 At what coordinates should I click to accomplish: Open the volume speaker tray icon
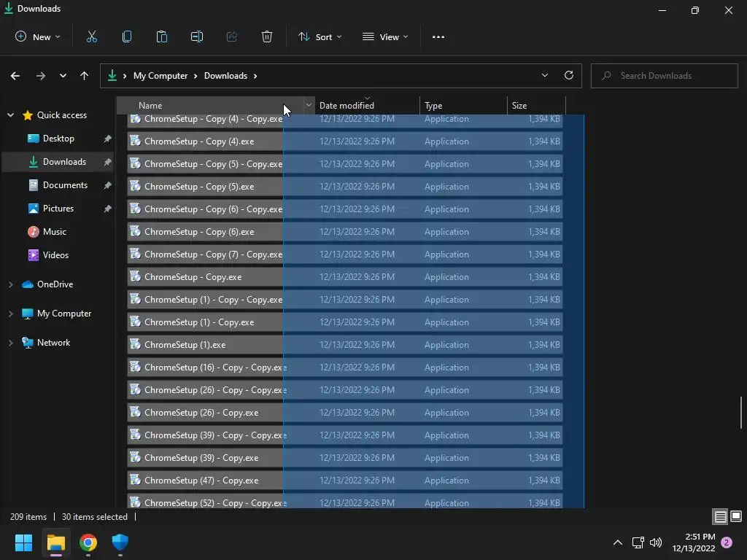[x=656, y=542]
